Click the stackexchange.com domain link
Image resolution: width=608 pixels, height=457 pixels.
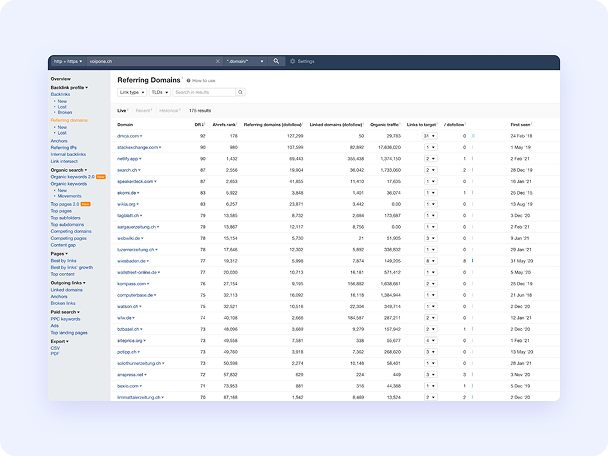click(138, 146)
